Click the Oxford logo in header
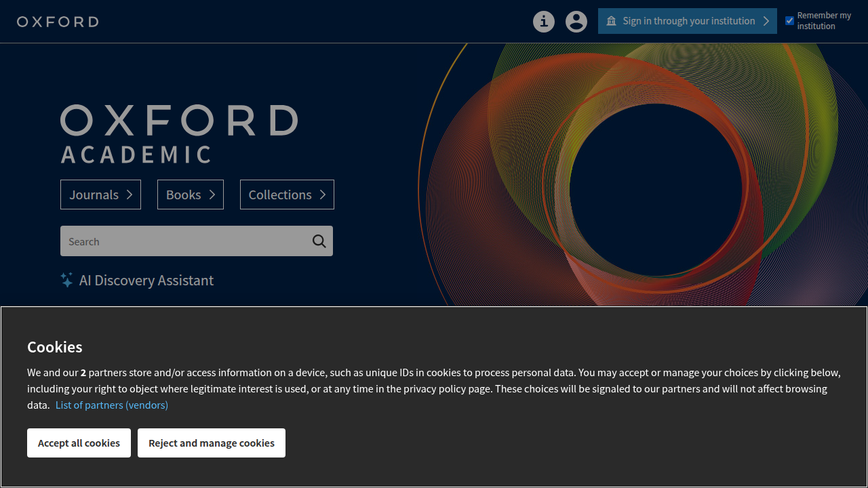Viewport: 868px width, 488px height. pyautogui.click(x=58, y=22)
